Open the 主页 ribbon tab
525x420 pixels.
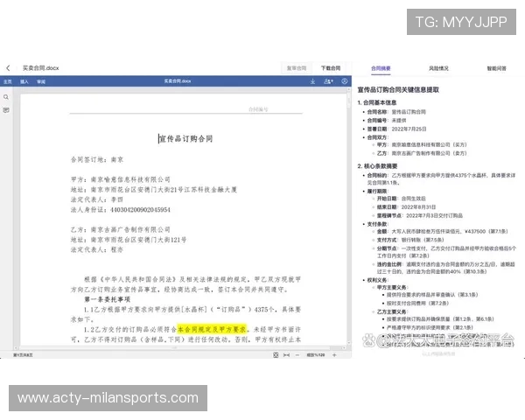click(7, 81)
